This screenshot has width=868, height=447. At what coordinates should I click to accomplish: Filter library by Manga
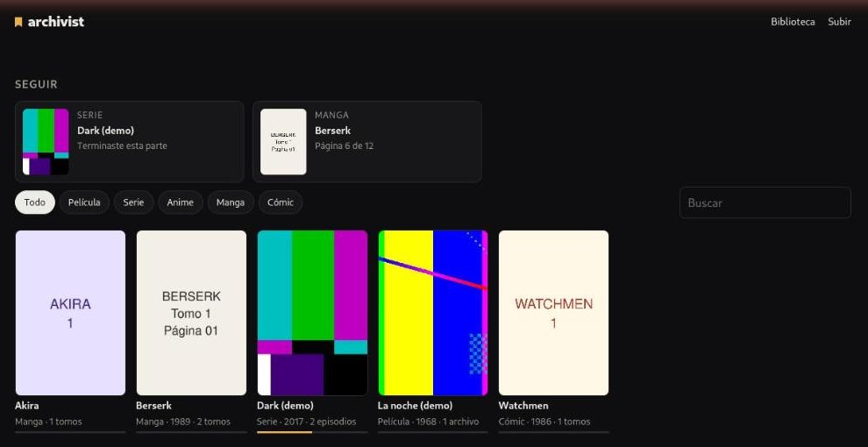pyautogui.click(x=231, y=202)
